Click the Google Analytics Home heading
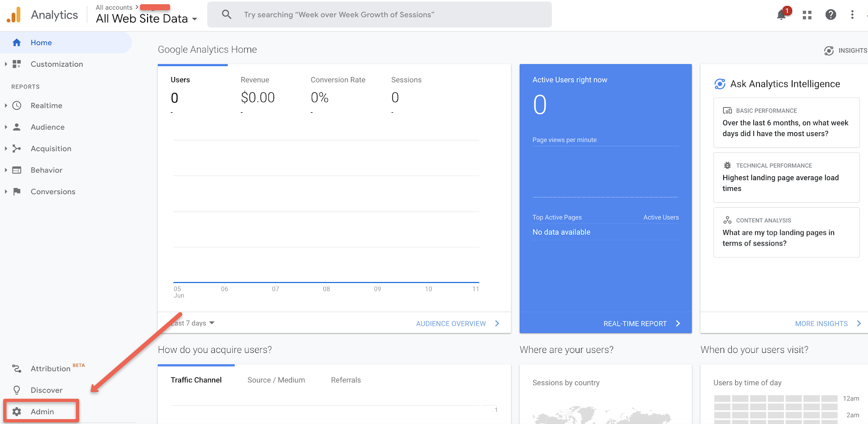 (x=207, y=49)
